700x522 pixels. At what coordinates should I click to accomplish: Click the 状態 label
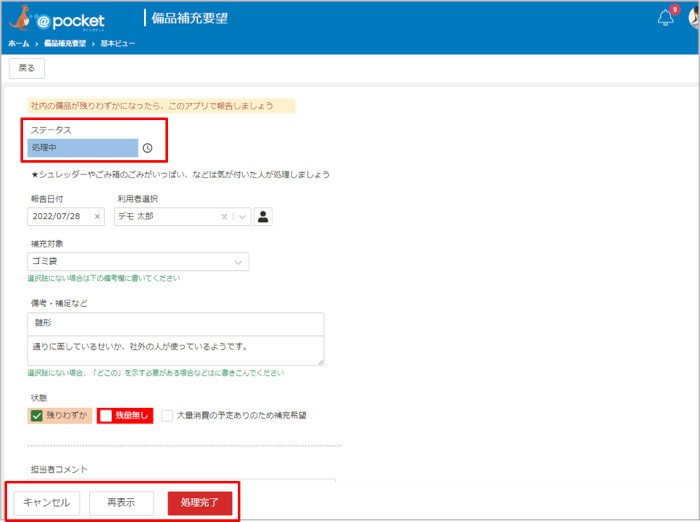point(39,398)
